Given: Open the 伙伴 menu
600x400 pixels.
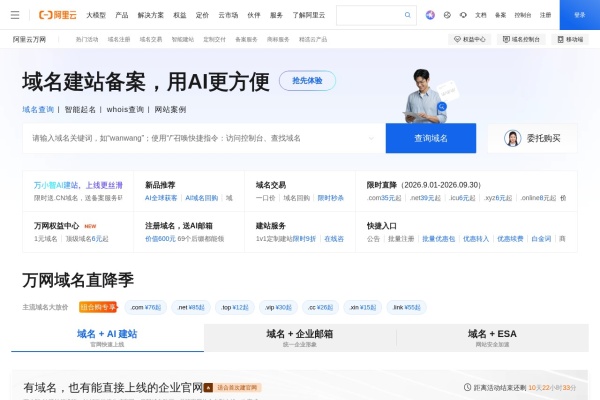Looking at the screenshot, I should (254, 15).
